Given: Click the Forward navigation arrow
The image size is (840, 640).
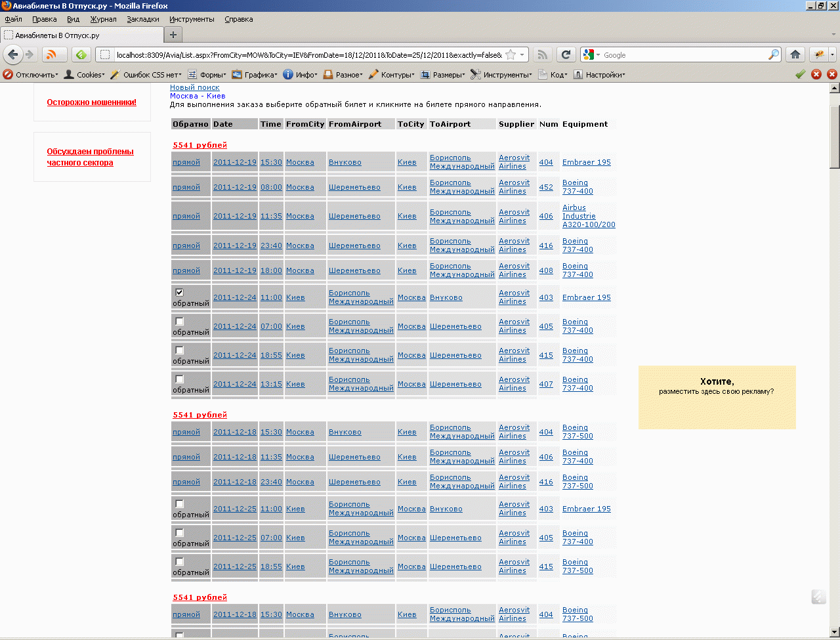Looking at the screenshot, I should [30, 54].
